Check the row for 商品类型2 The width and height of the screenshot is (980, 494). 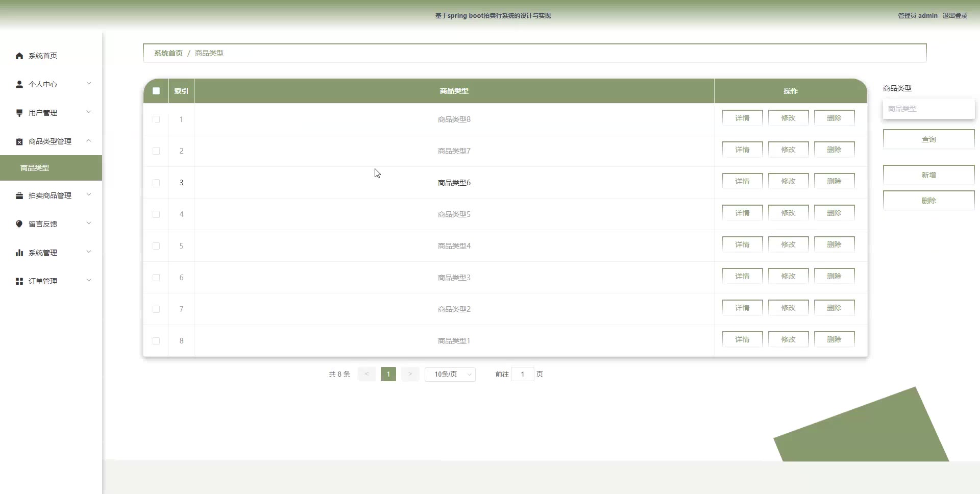coord(156,309)
